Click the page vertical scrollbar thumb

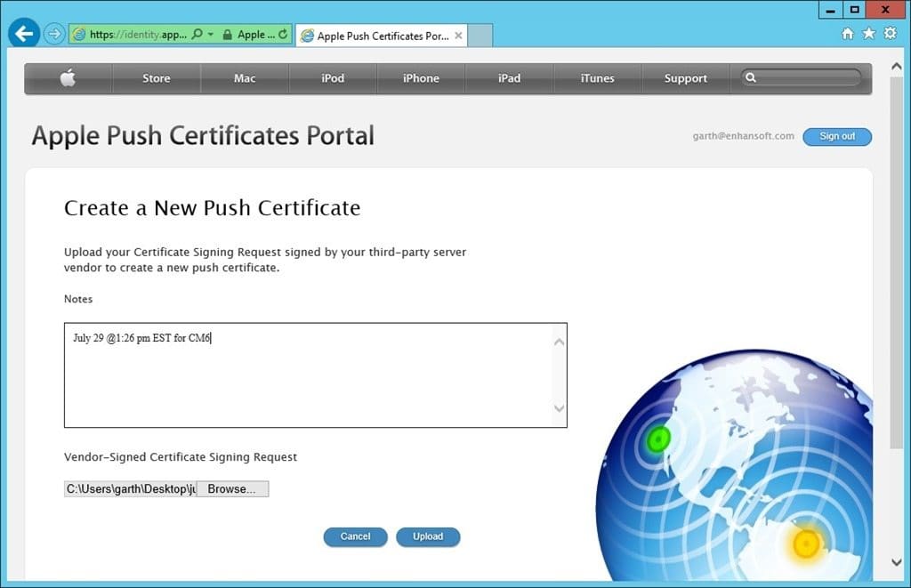tap(897, 262)
